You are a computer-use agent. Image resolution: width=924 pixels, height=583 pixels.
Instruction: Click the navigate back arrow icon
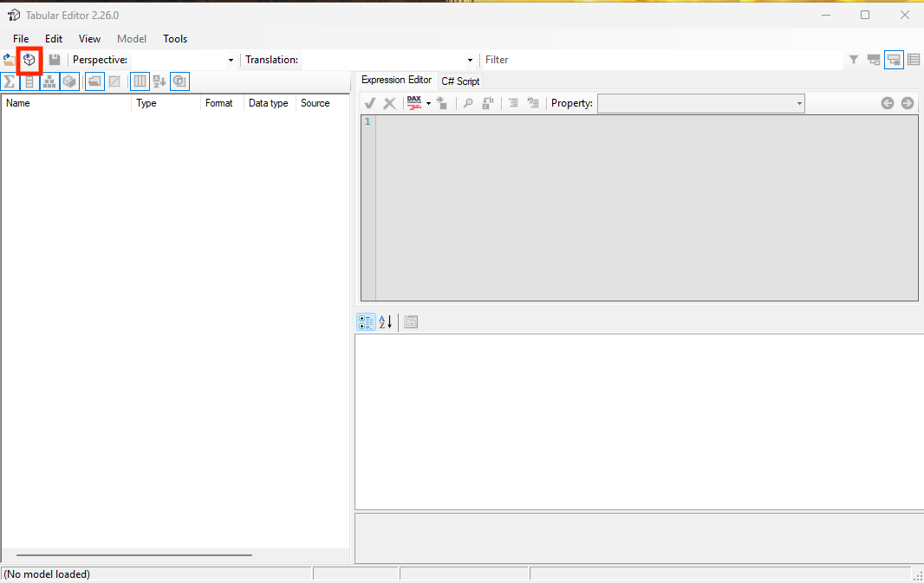888,103
